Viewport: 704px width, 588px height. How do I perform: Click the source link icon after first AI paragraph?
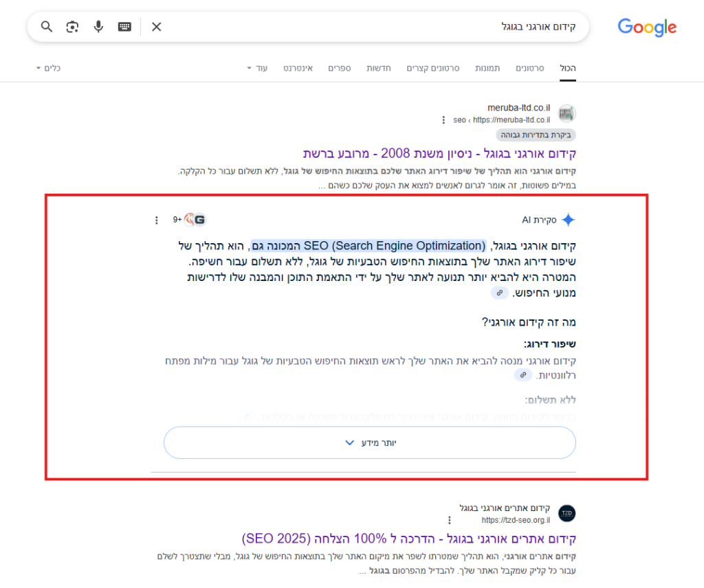pyautogui.click(x=500, y=293)
